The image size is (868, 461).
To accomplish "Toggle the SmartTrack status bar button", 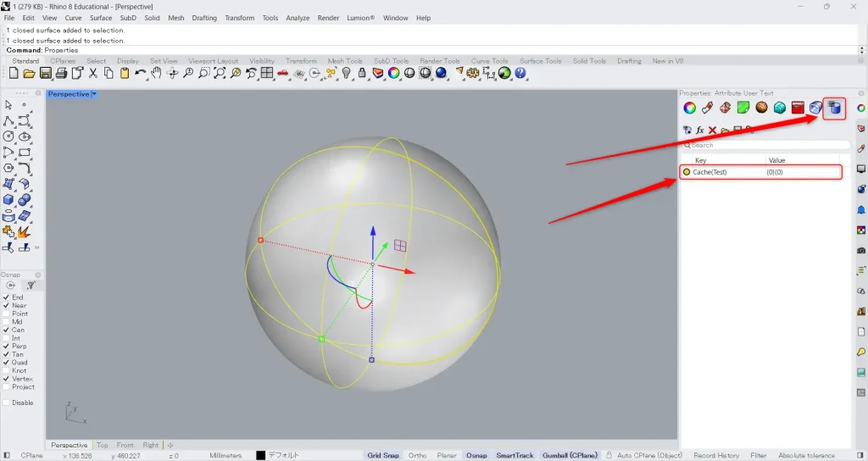I will point(515,455).
